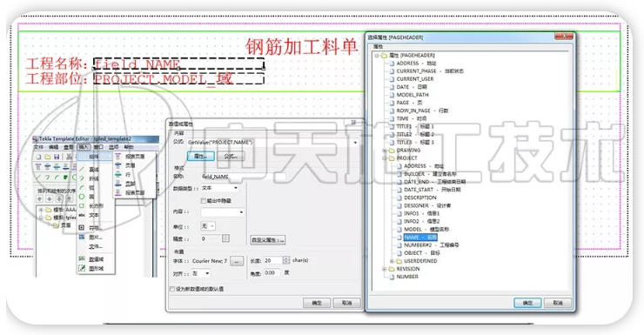Click the report footer (报表页脚) icon in submenu
The width and height of the screenshot is (644, 335).
coord(117,192)
